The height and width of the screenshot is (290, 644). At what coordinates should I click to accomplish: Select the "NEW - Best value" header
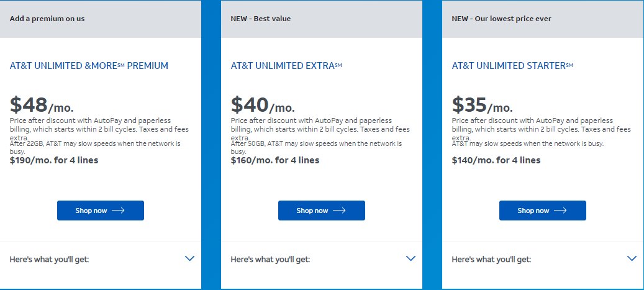[261, 19]
